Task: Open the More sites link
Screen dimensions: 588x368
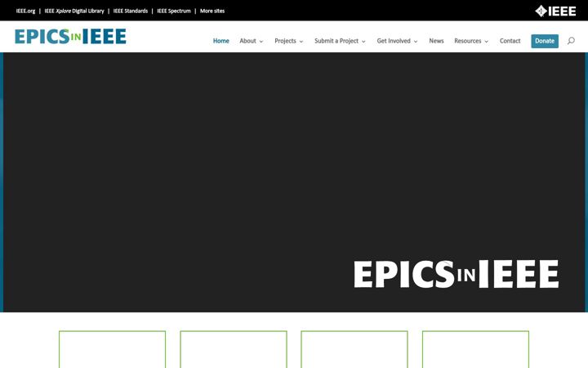Action: point(212,11)
